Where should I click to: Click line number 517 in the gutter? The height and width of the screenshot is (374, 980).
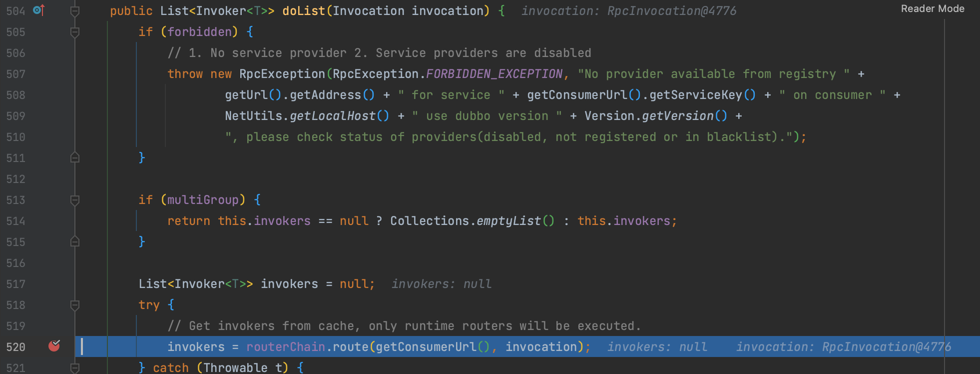tap(15, 284)
